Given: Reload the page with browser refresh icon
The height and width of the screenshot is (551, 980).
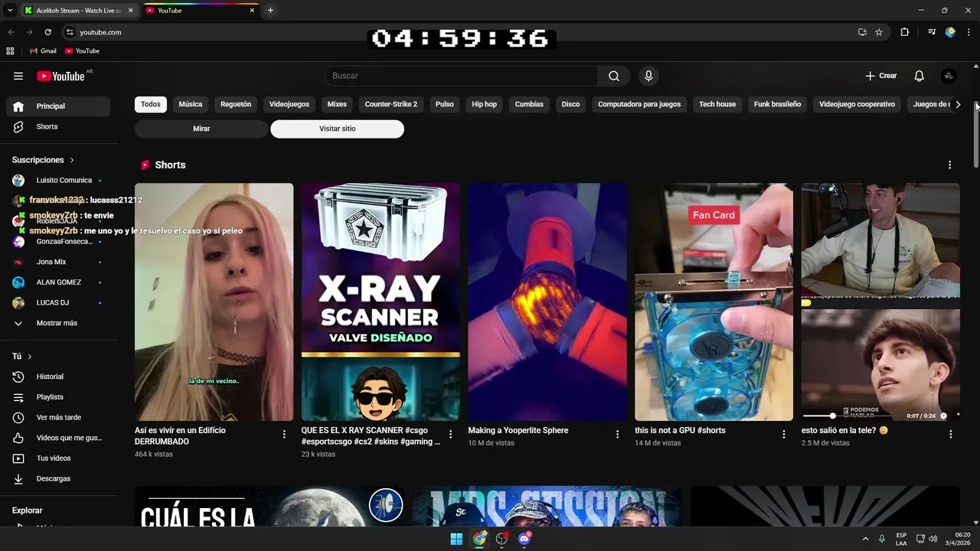Looking at the screenshot, I should [47, 32].
